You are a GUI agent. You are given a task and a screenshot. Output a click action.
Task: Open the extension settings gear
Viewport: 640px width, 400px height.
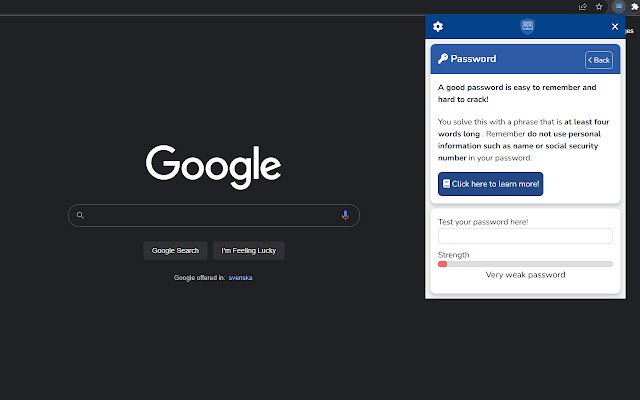(438, 27)
